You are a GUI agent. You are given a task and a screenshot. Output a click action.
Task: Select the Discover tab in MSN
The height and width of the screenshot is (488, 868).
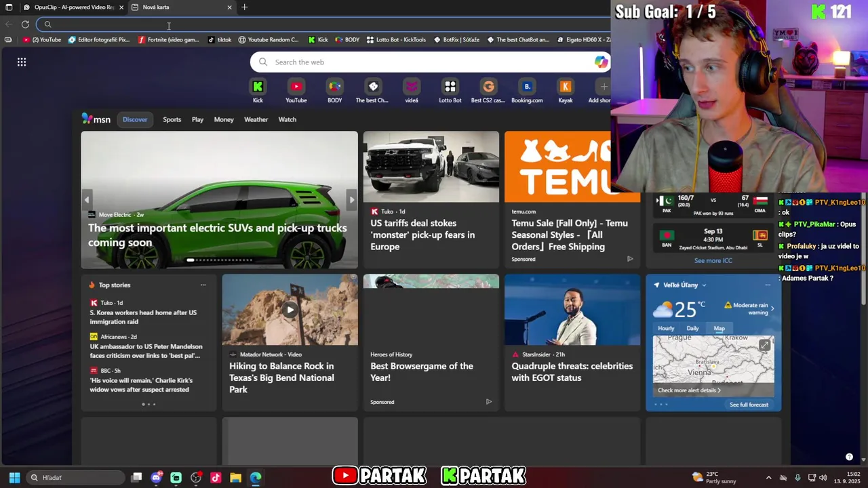[x=135, y=119]
